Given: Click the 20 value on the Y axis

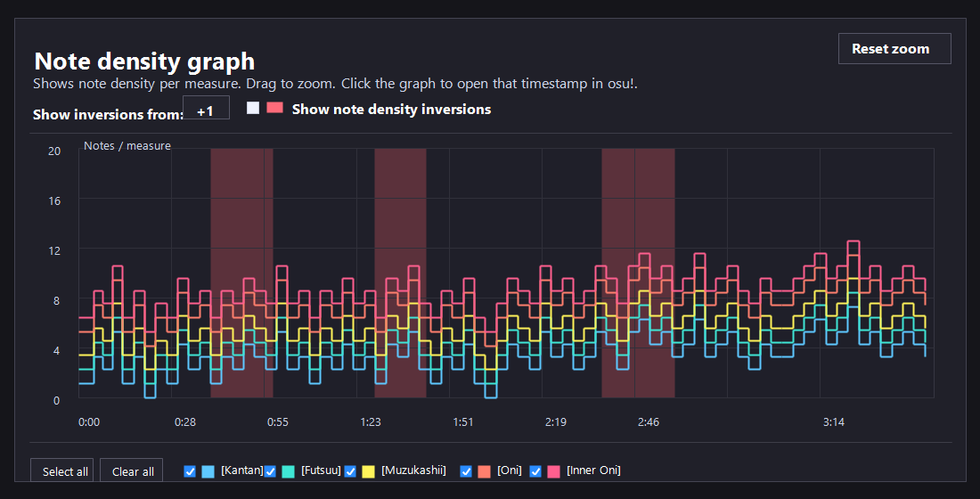Looking at the screenshot, I should [54, 151].
